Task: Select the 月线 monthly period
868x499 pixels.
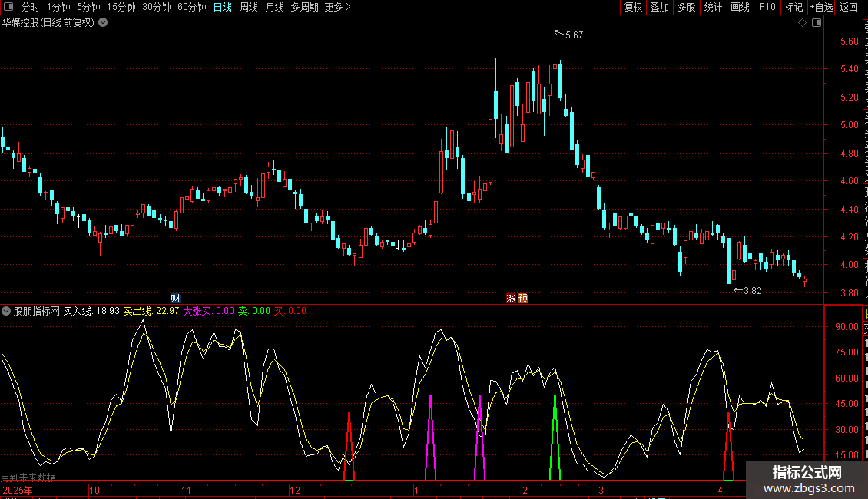Action: tap(274, 7)
